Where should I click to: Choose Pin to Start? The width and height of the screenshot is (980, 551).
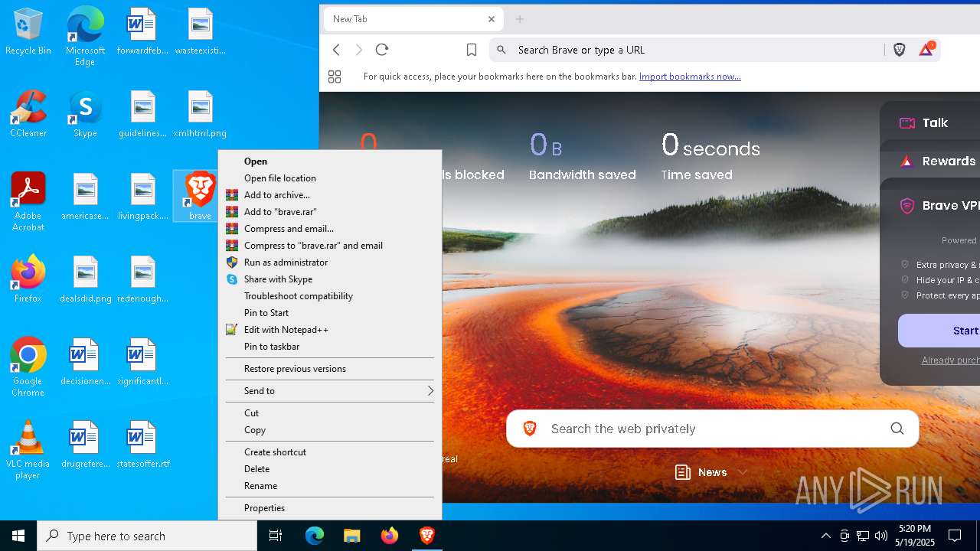[x=330, y=313]
